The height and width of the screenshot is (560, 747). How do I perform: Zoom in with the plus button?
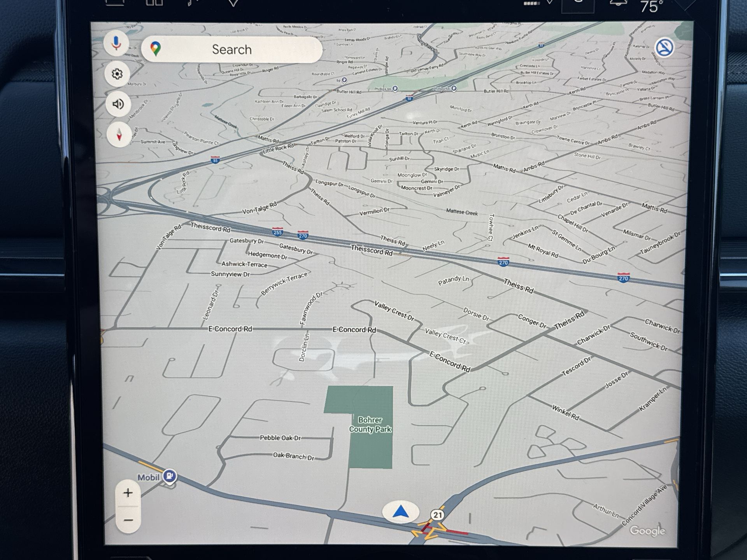128,493
